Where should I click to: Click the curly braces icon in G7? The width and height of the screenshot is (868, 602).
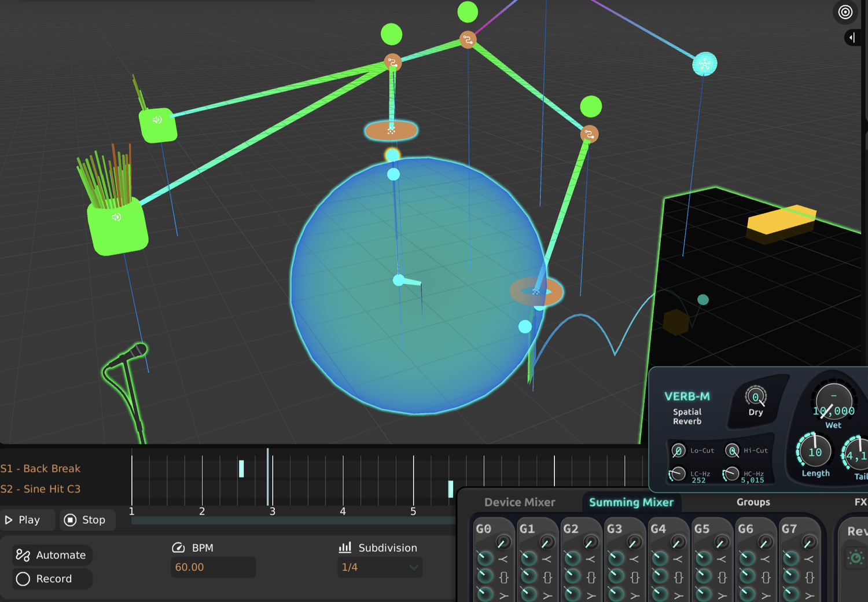(810, 577)
